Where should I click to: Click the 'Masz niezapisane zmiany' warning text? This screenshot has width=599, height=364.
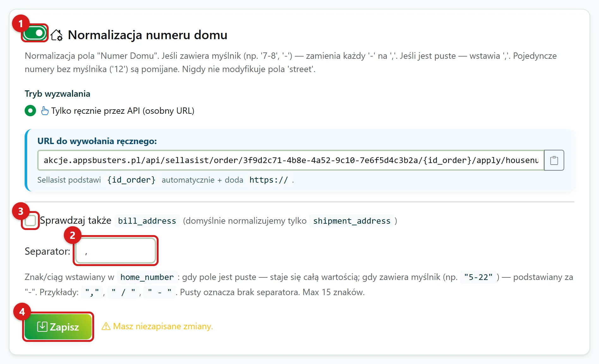163,326
